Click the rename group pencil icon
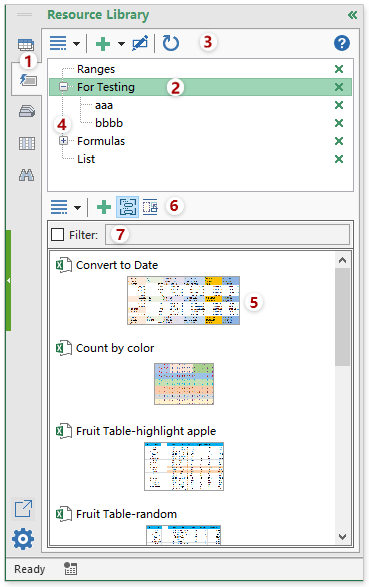Screen dimensions: 369x587 pos(140,43)
